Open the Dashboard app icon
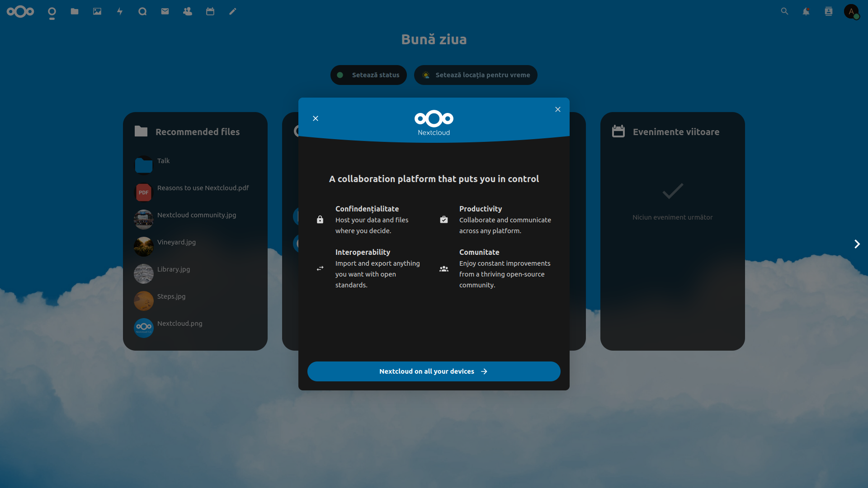 click(x=52, y=12)
